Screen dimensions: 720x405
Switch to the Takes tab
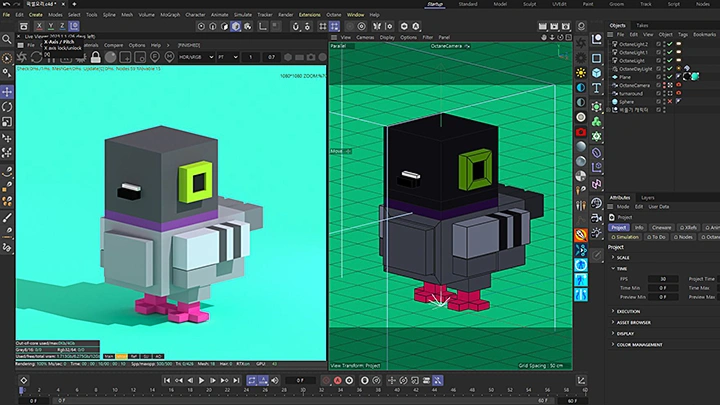point(642,25)
